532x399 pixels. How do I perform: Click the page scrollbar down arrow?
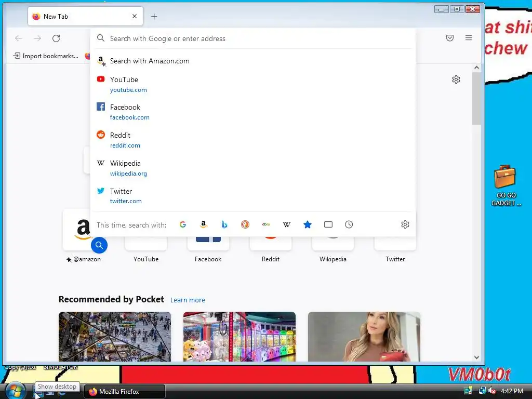click(x=476, y=357)
